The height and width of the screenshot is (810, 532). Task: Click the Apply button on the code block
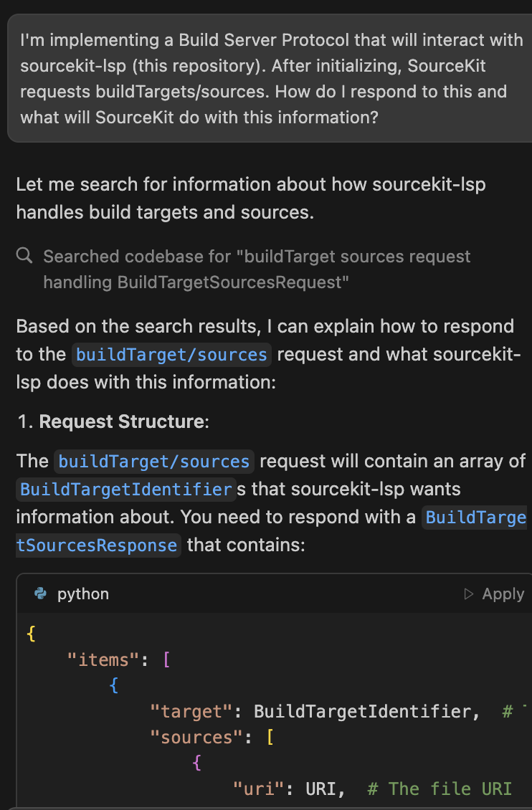pyautogui.click(x=494, y=594)
